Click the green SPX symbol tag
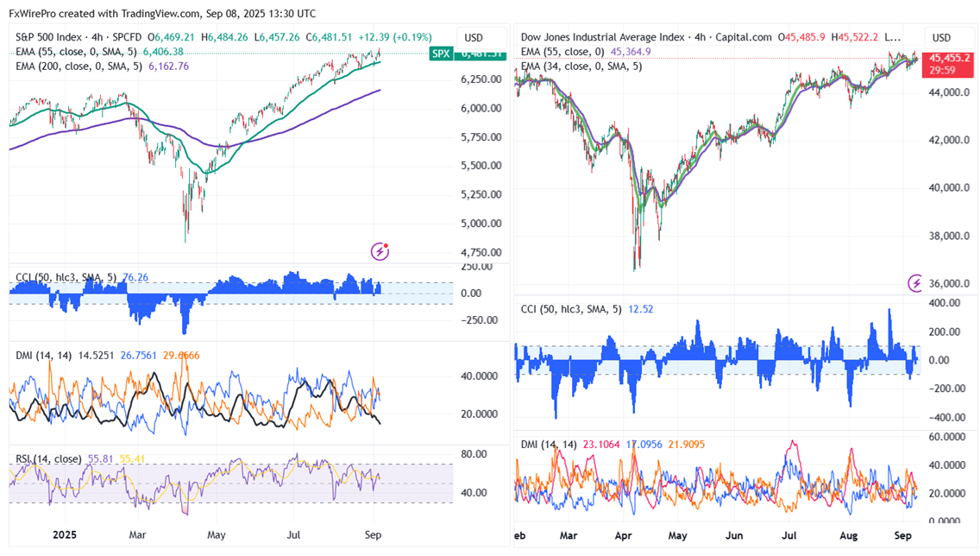Screen dimensions: 980x556 click(x=441, y=54)
